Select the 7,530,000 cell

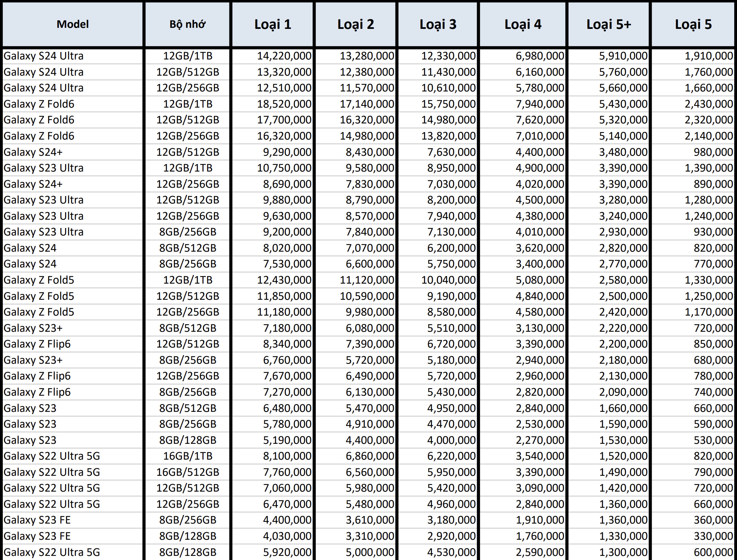point(273,264)
